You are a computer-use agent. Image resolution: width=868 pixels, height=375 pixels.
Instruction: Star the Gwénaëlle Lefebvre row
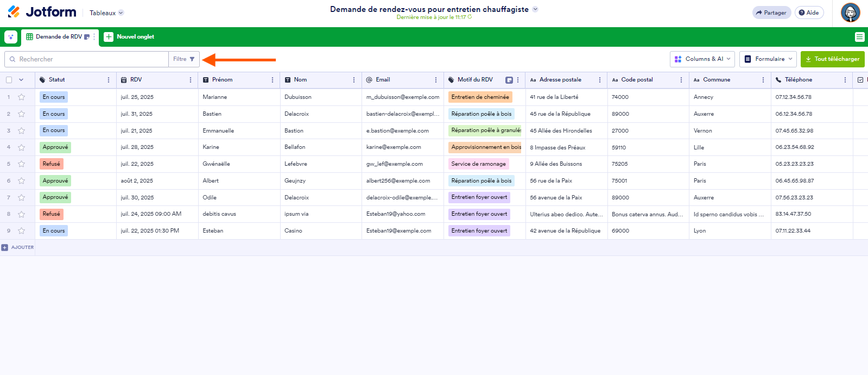click(x=22, y=164)
